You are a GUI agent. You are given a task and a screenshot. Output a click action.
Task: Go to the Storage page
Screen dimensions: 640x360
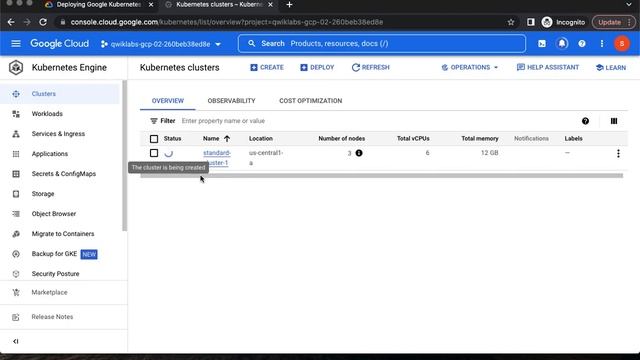(43, 194)
